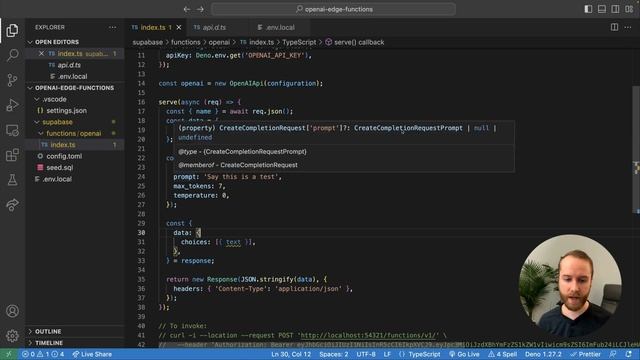Expand the Timeline section
The width and height of the screenshot is (640, 360).
49,343
